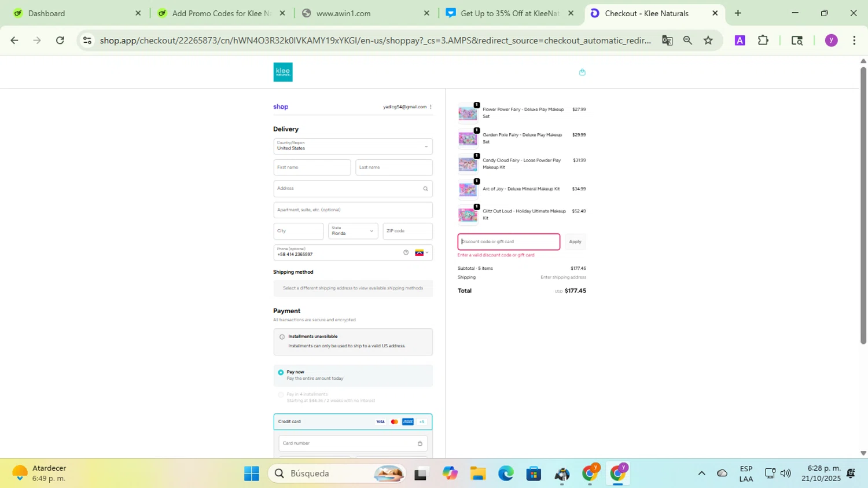The height and width of the screenshot is (488, 868).
Task: Show hidden system tray icons
Action: pyautogui.click(x=701, y=474)
